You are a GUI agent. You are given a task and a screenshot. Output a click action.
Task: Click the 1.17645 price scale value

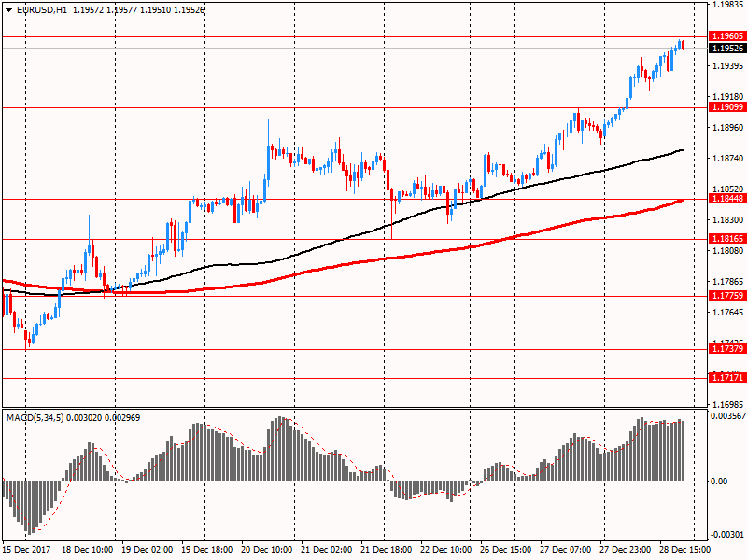pos(727,312)
